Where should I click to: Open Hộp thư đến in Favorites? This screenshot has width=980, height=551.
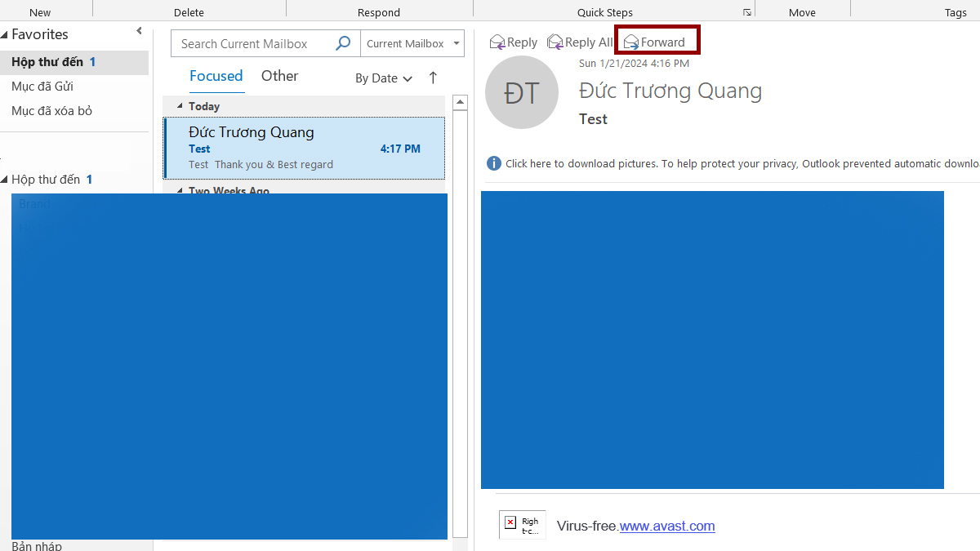point(74,62)
